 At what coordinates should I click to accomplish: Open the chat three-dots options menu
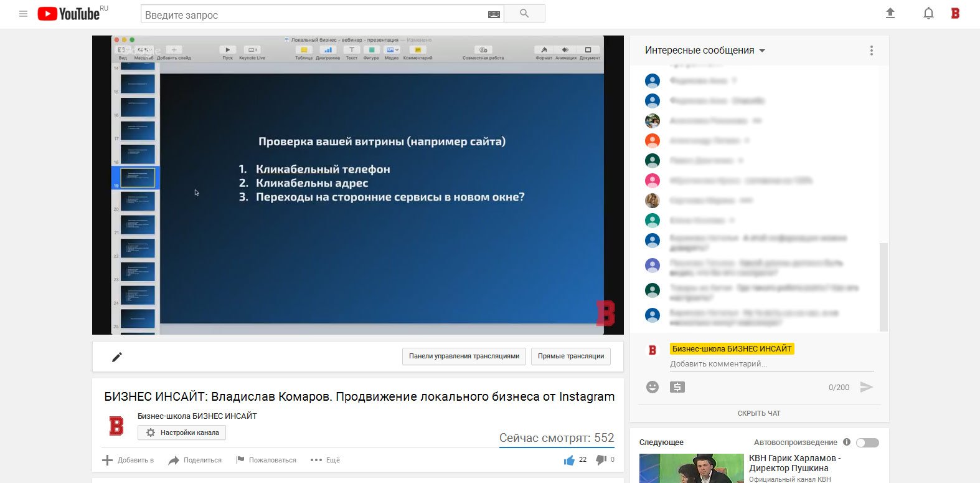tap(871, 50)
